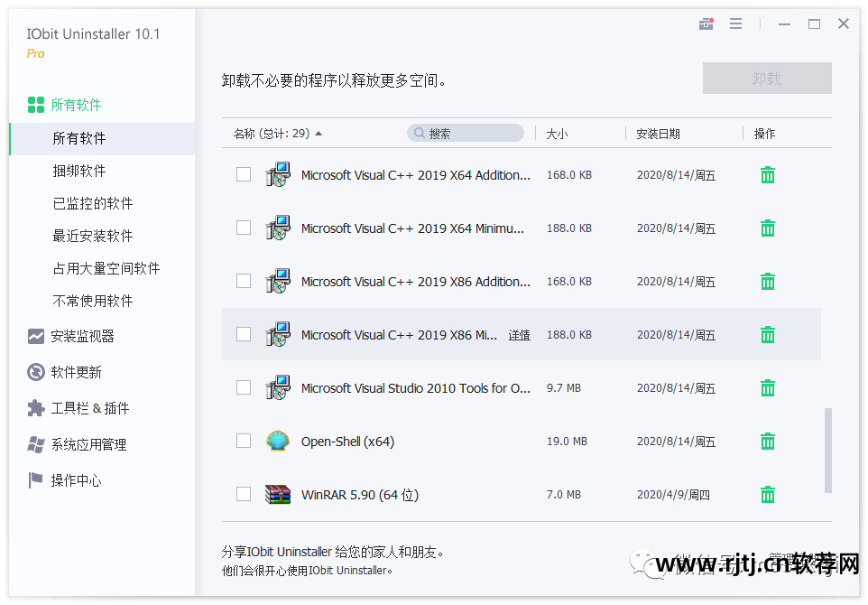Open 占用大量空间软件 in sidebar

coord(106,269)
